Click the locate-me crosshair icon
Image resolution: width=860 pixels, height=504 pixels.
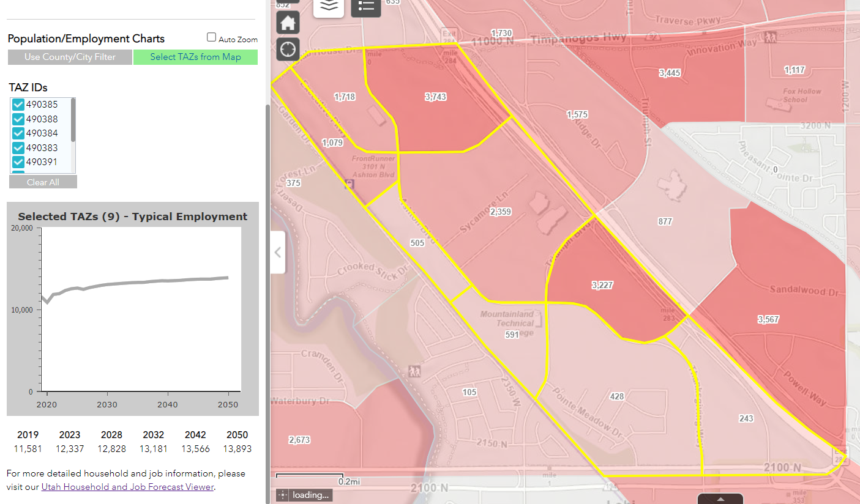288,49
